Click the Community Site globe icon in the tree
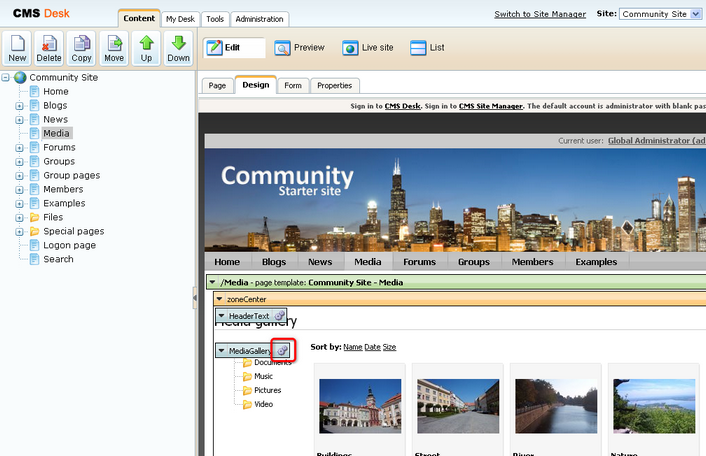Image resolution: width=706 pixels, height=456 pixels. [x=20, y=77]
